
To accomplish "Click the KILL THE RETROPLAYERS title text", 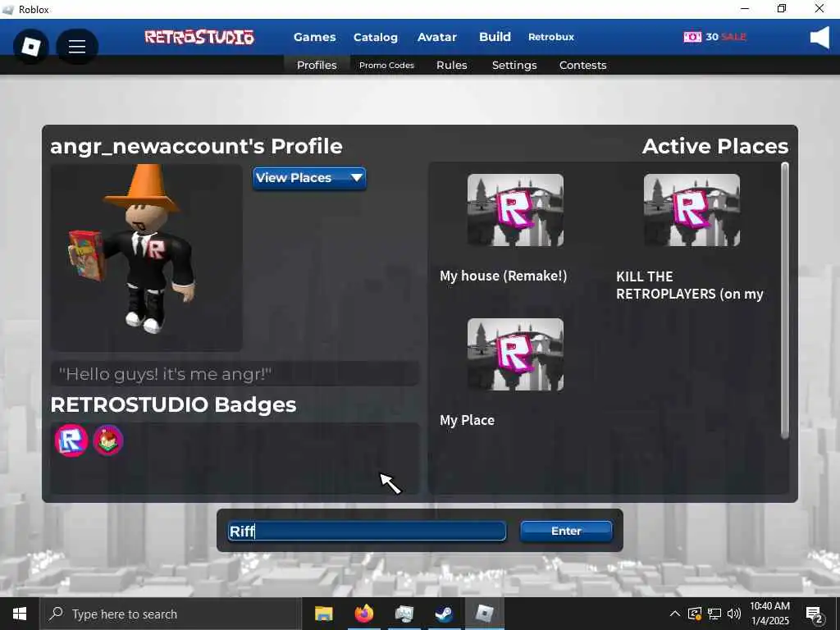I will tap(689, 285).
